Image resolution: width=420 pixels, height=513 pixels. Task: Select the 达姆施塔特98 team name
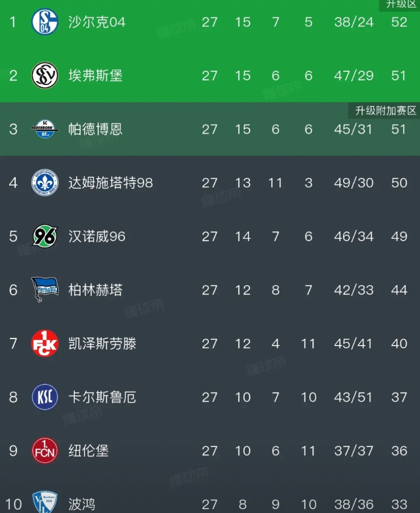[x=110, y=182]
